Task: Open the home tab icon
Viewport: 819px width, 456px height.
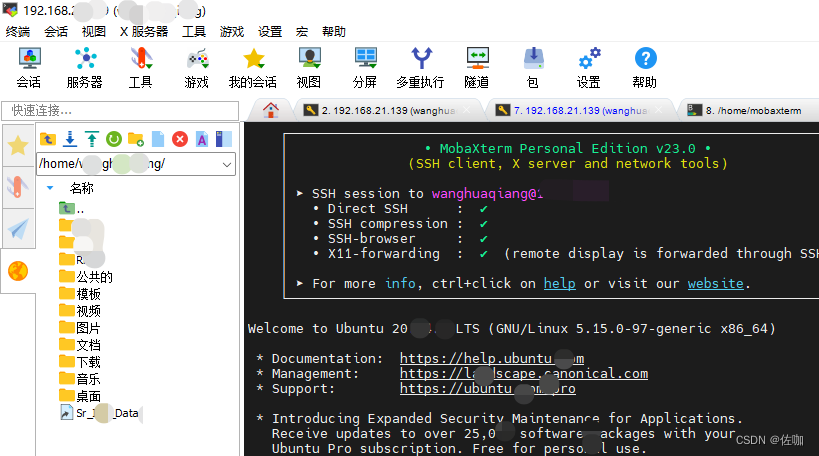Action: click(271, 110)
